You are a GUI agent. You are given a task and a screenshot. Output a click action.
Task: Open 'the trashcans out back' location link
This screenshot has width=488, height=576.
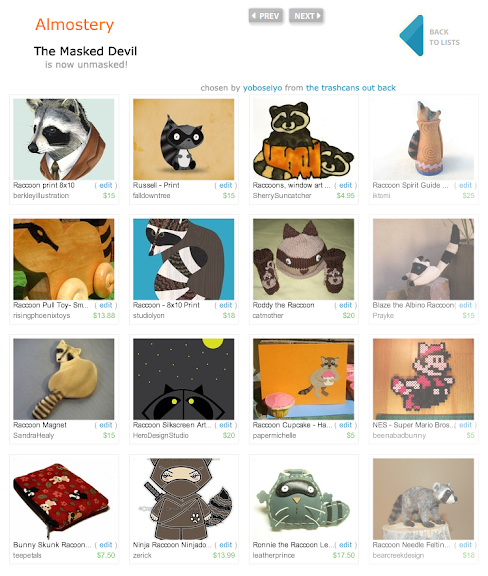pos(351,88)
